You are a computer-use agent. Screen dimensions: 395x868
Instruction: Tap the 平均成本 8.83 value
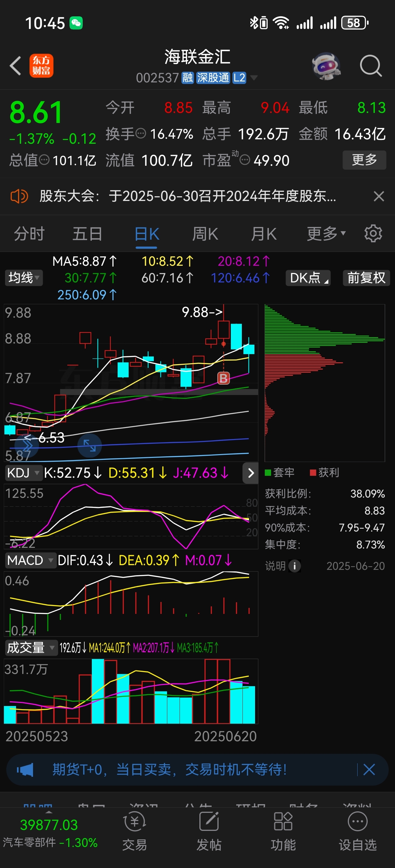tap(375, 510)
